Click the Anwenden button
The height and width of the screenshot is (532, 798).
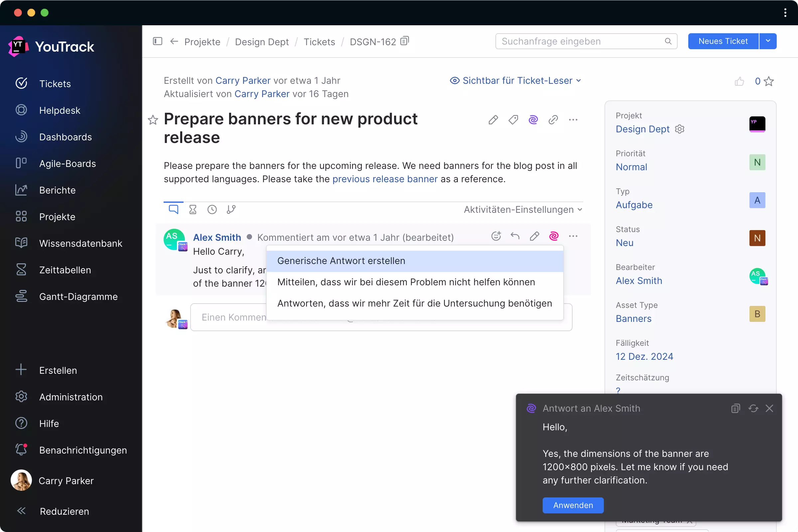click(x=573, y=505)
